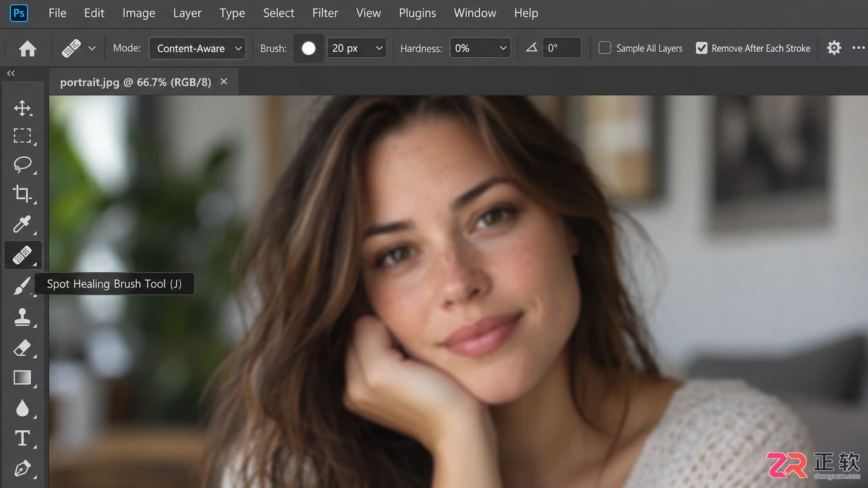Select the Eyedropper tool
The image size is (868, 488).
(22, 225)
